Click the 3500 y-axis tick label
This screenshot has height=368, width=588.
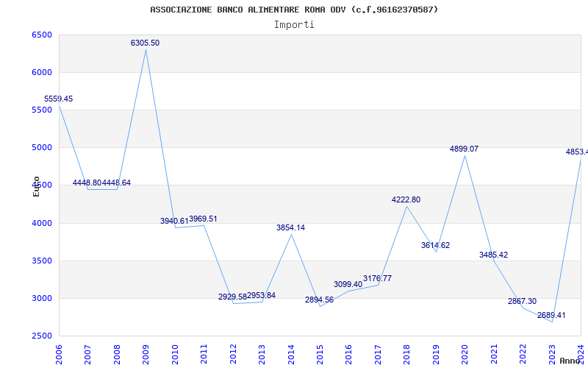pyautogui.click(x=42, y=261)
